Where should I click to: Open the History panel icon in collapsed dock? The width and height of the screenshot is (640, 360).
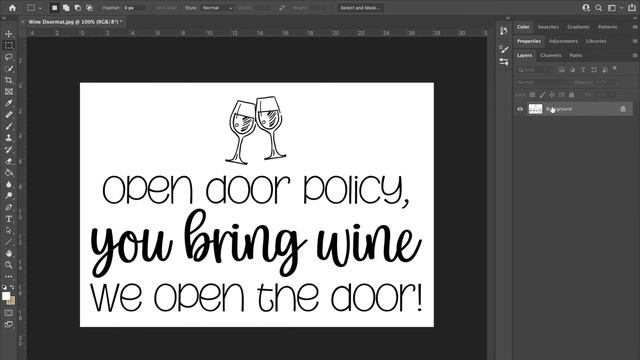504,31
